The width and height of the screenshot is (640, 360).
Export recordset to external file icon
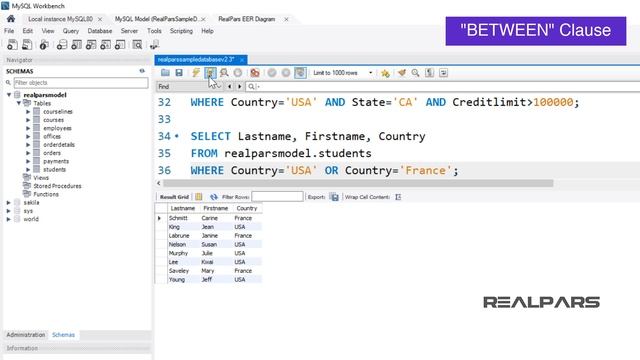[334, 197]
